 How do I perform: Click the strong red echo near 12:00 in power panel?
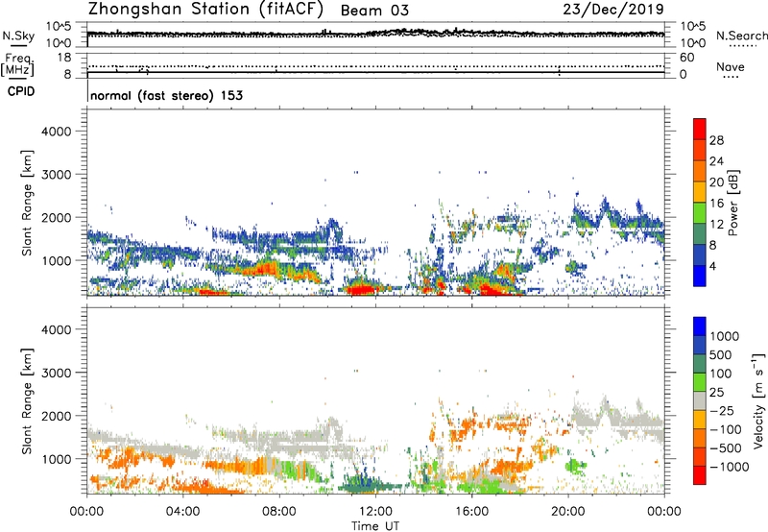[361, 288]
